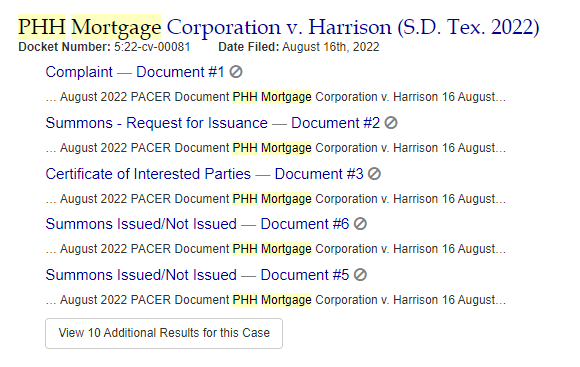Open Summons Issued/Not Issued Document #6
The height and width of the screenshot is (367, 580).
[198, 224]
